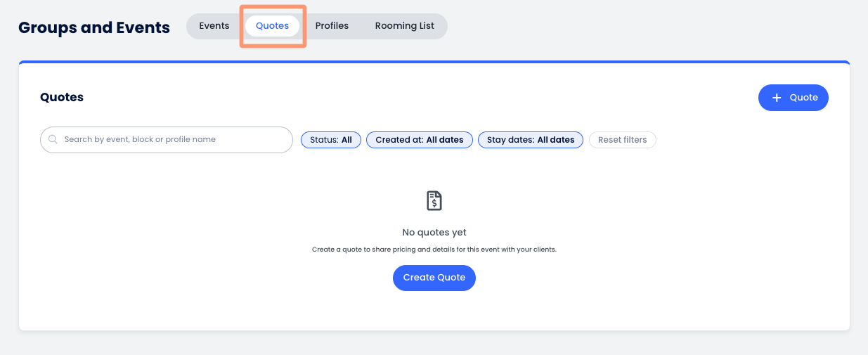Viewport: 868px width, 355px height.
Task: Click the quote pricing description text
Action: point(434,250)
